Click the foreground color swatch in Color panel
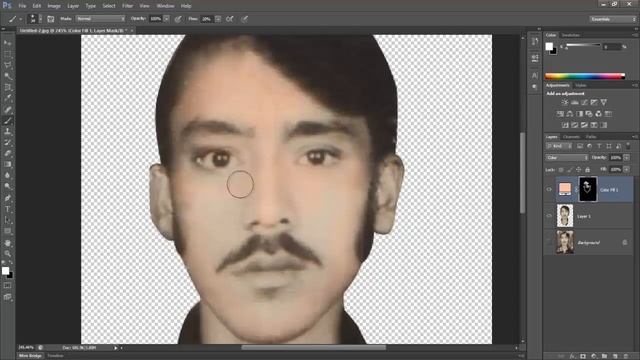640x360 pixels. click(x=549, y=46)
